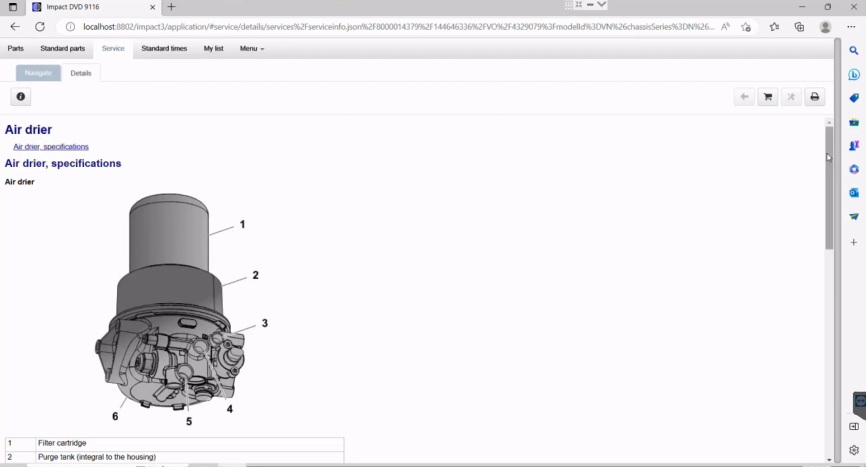Add page to favorites star icon
This screenshot has width=866, height=467.
tap(746, 27)
